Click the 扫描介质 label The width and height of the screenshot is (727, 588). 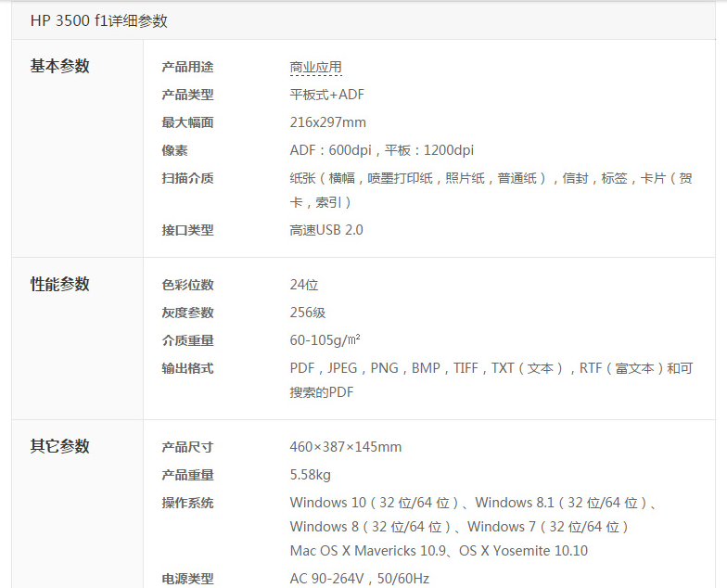[x=187, y=178]
